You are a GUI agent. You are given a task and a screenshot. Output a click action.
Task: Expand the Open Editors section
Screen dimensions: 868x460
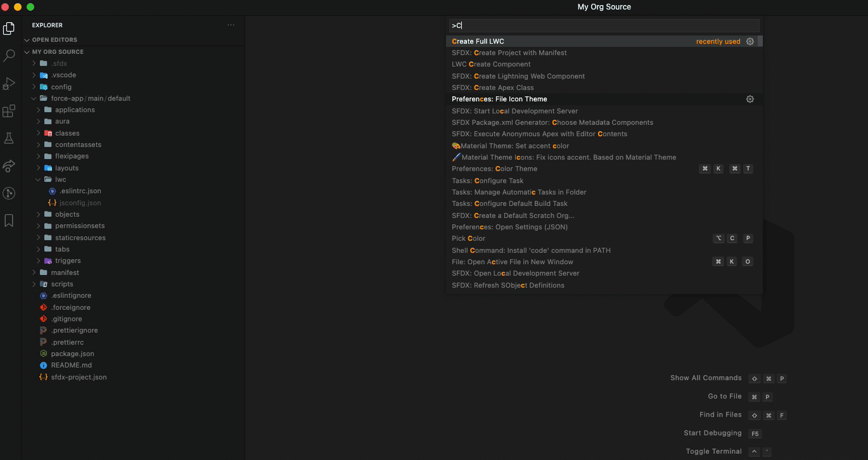pyautogui.click(x=27, y=40)
